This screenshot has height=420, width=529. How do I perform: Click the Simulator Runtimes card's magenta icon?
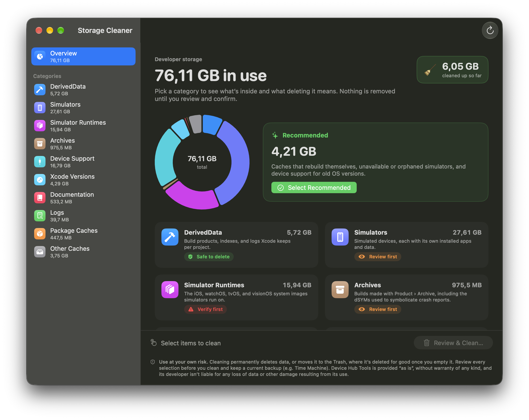(x=170, y=289)
